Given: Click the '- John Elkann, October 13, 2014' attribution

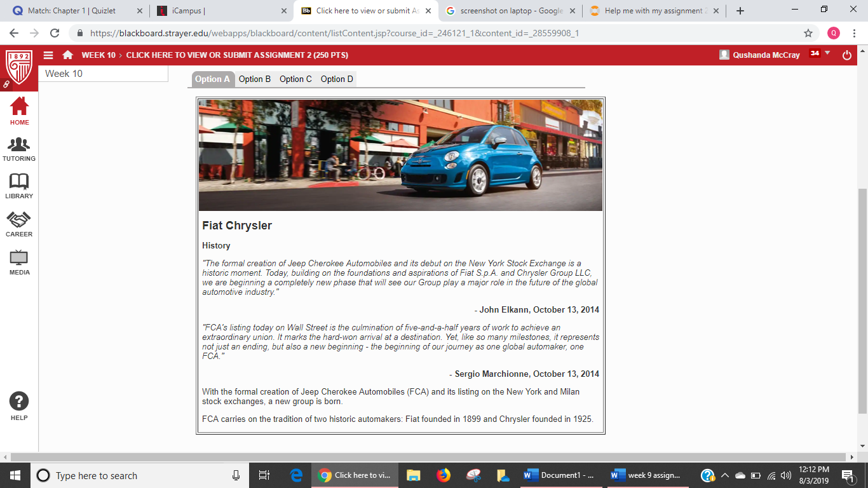Looking at the screenshot, I should [537, 310].
